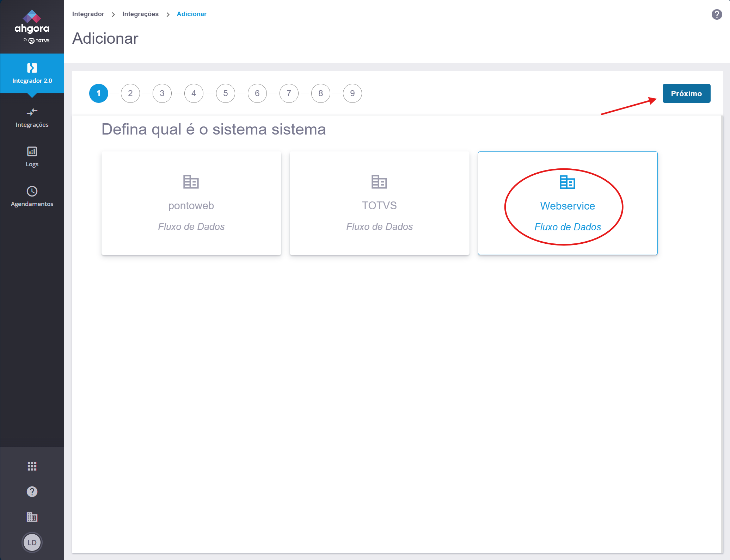Viewport: 730px width, 560px height.
Task: Click the top-right help icon
Action: pyautogui.click(x=717, y=14)
